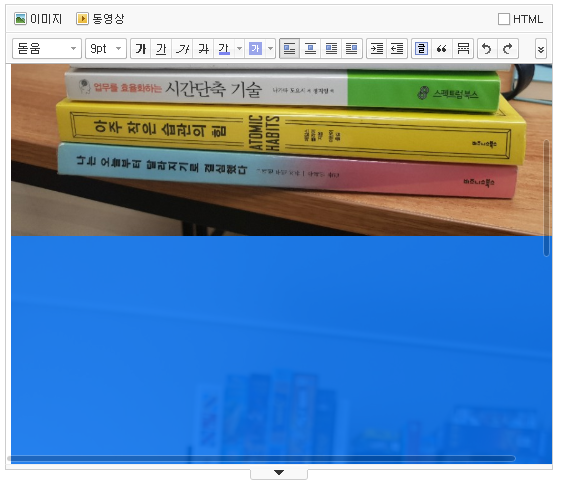Insert a video with 동영상 button
565x482 pixels.
pyautogui.click(x=100, y=19)
